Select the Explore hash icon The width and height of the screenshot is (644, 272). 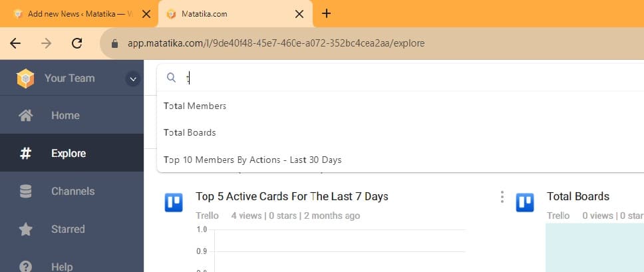(25, 154)
